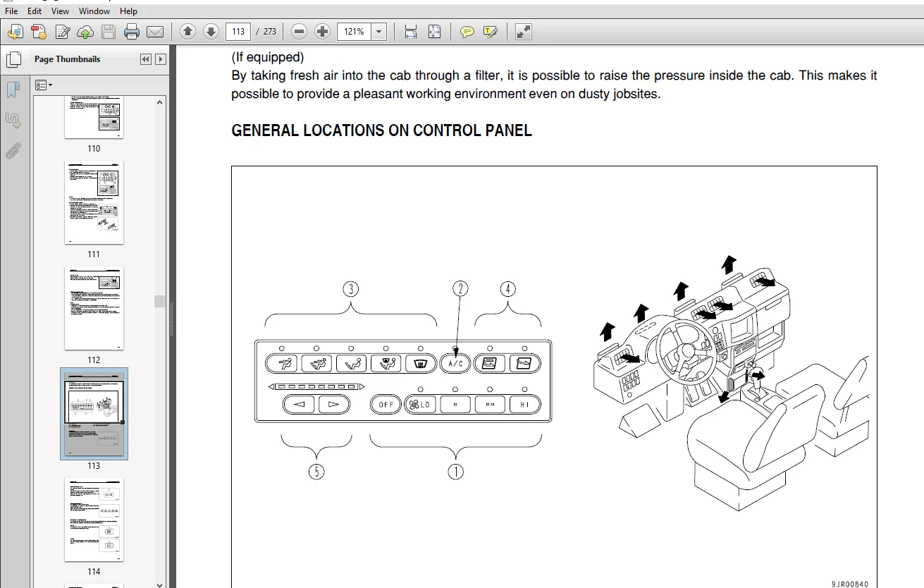Select the Highlight text tool
The image size is (924, 588).
click(491, 32)
